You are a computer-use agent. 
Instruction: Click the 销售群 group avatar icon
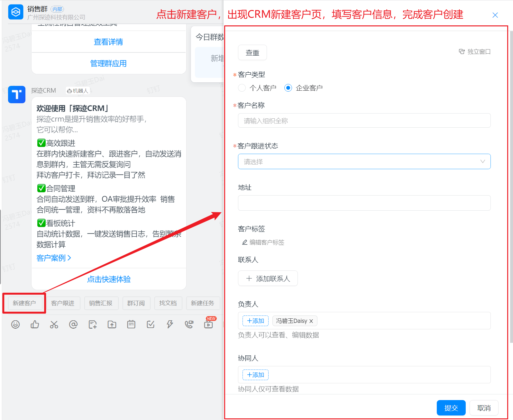15,12
